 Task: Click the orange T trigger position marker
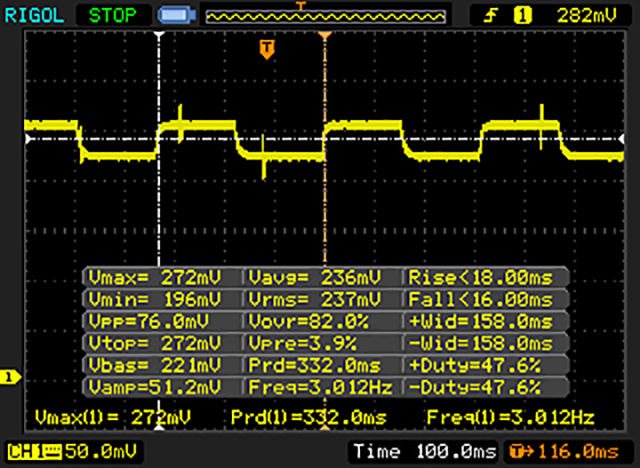(267, 49)
